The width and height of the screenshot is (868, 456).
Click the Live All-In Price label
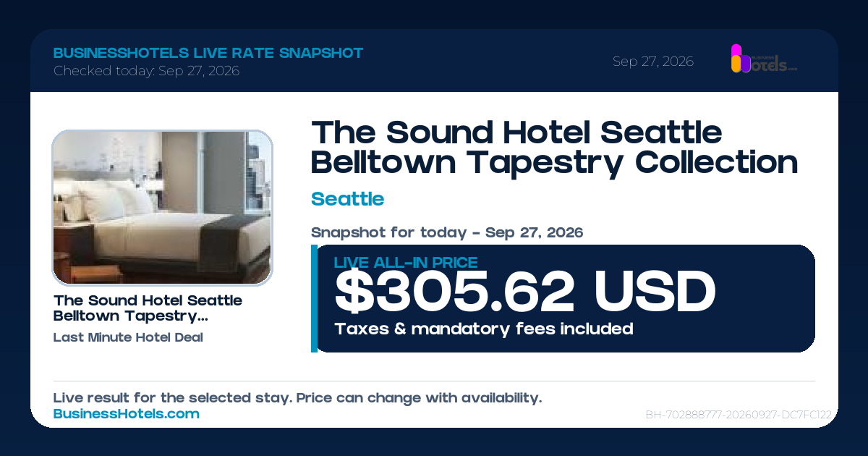pyautogui.click(x=406, y=263)
